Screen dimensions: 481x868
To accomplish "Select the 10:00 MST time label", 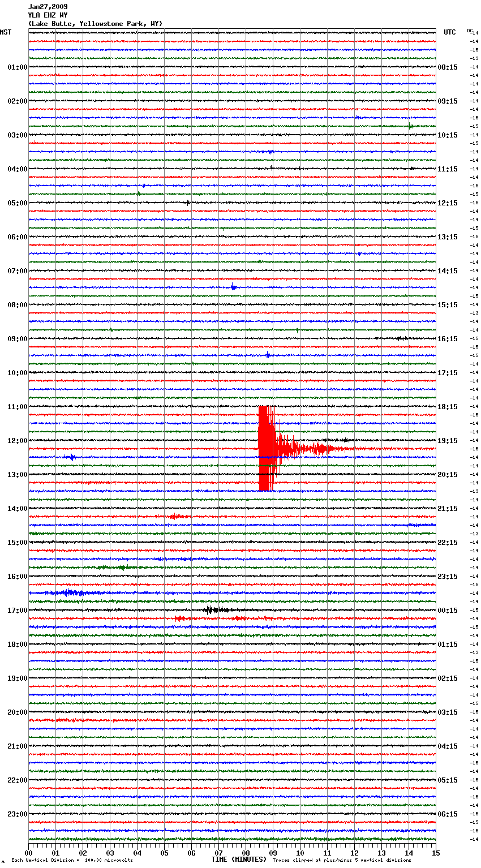I will [x=18, y=373].
